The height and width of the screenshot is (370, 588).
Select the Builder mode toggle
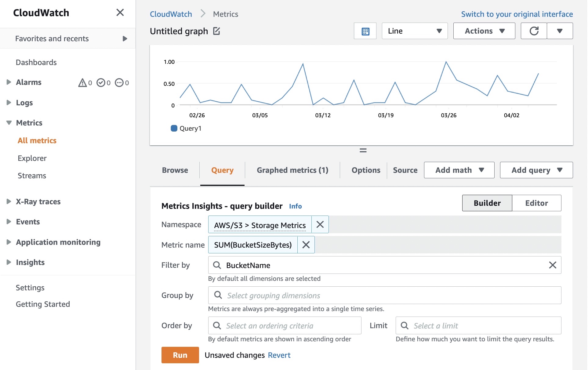click(487, 203)
